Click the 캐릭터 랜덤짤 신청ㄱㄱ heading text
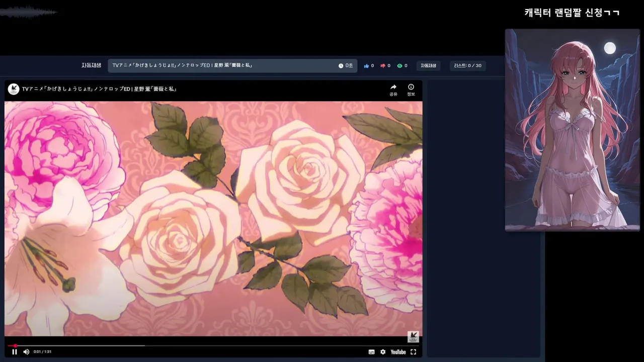 [572, 13]
